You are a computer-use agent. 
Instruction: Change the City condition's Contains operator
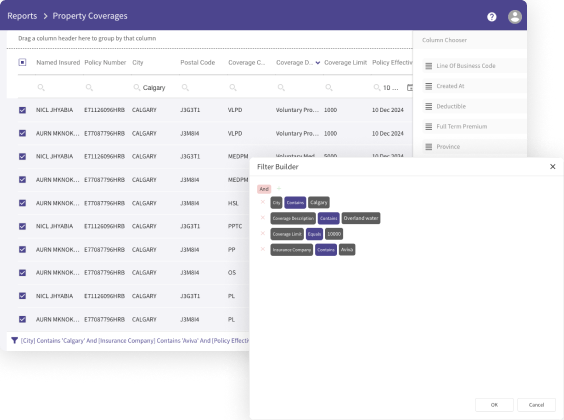click(295, 202)
